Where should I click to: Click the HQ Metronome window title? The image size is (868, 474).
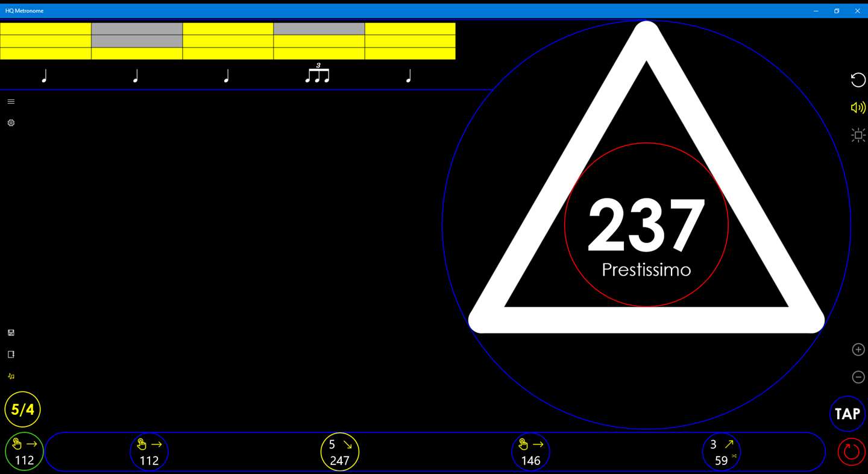[x=24, y=11]
